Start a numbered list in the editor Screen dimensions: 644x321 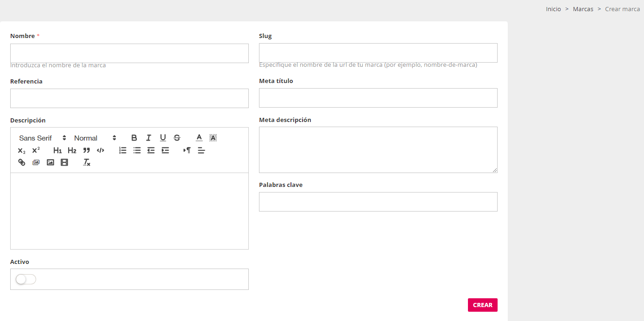[123, 150]
